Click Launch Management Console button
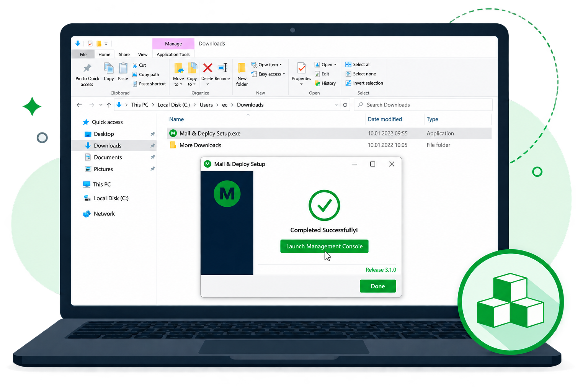The image size is (588, 392). 324,246
